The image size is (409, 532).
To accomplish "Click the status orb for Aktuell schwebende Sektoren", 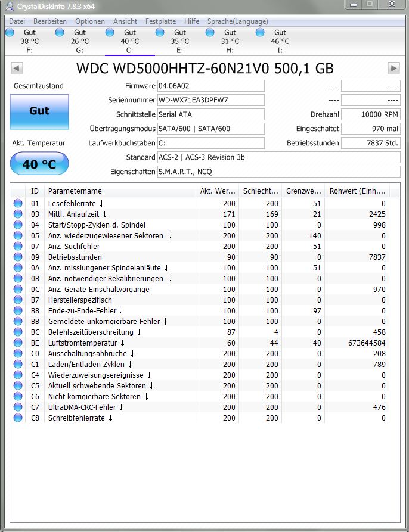I will (18, 385).
